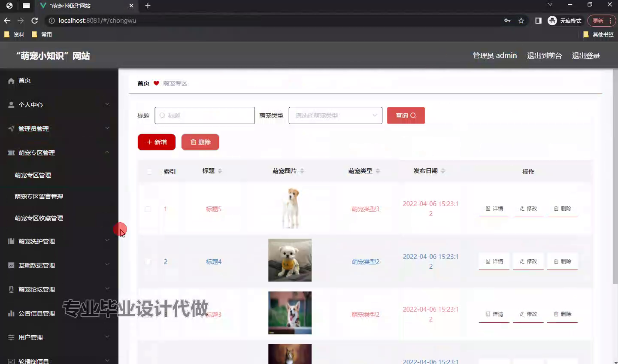
Task: Expand the 公告信息管理 menu chevron
Action: (x=107, y=313)
